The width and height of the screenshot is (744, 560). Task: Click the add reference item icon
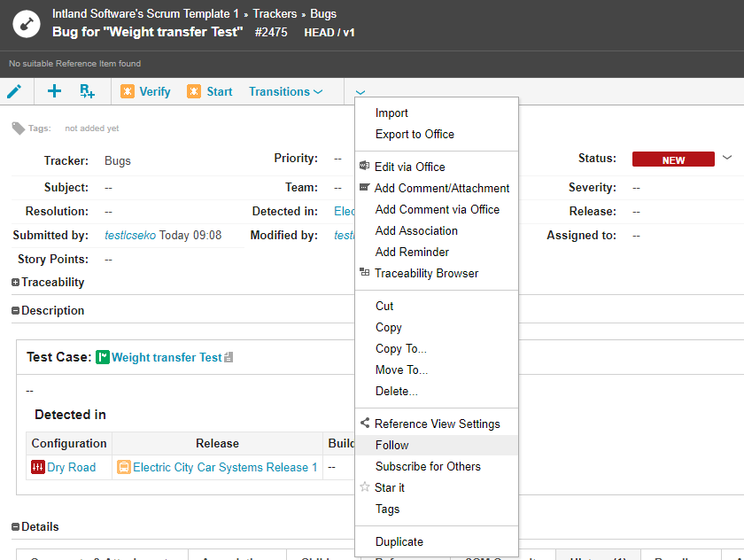87,91
